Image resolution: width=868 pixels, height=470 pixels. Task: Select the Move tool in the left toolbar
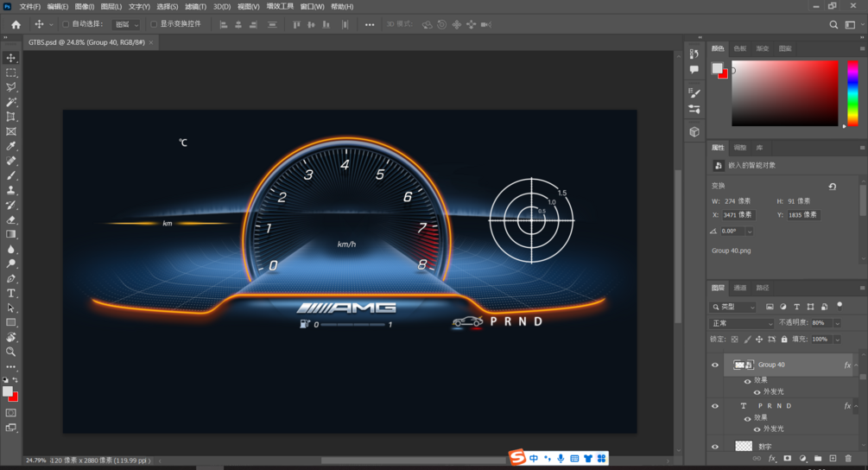click(x=10, y=58)
